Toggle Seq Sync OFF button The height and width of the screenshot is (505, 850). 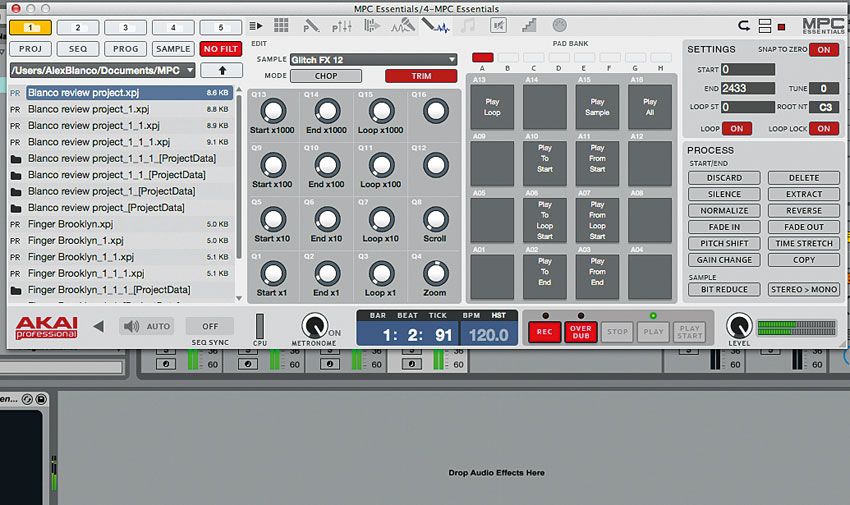210,326
